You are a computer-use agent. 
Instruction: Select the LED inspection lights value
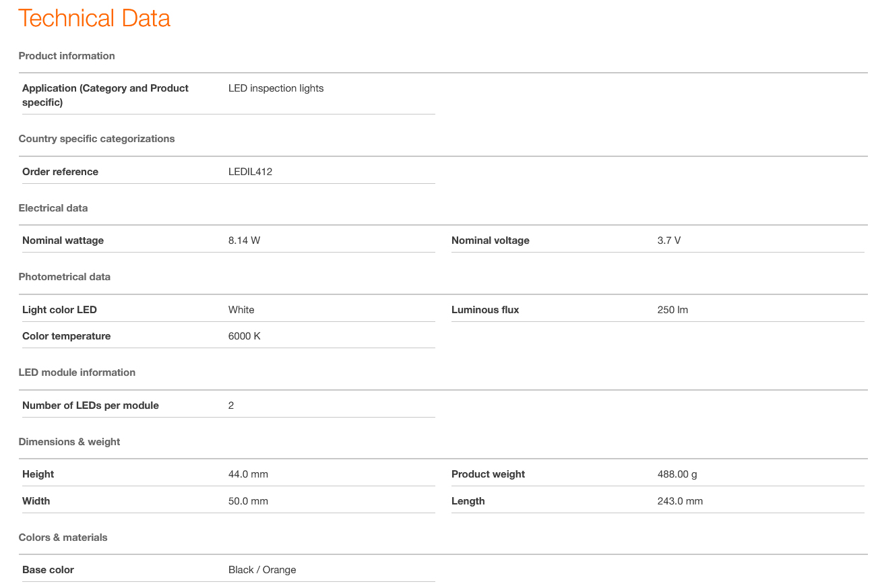tap(276, 88)
